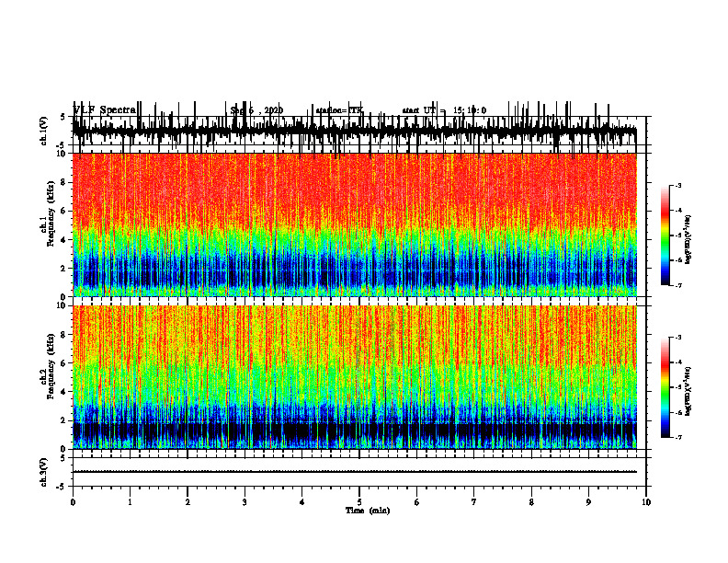Click the ch.1 voltage waveform trace
Viewport: 728px width, 563px height.
pyautogui.click(x=355, y=132)
